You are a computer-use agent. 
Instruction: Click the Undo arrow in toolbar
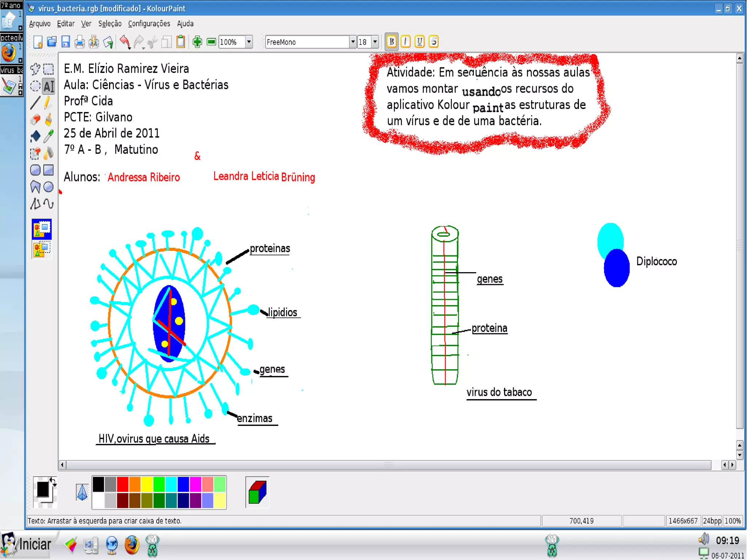pos(125,42)
